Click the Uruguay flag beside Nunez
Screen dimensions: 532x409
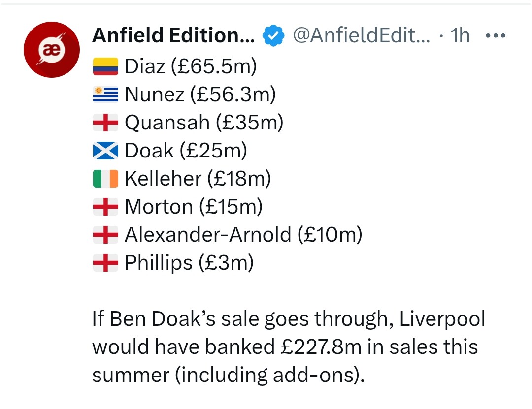tap(106, 94)
